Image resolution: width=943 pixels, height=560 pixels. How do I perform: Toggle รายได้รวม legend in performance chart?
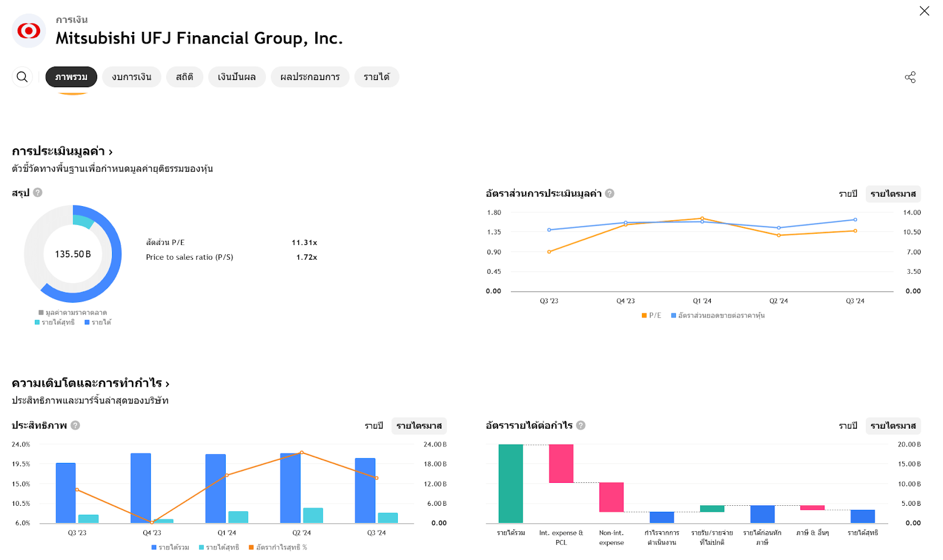(170, 548)
